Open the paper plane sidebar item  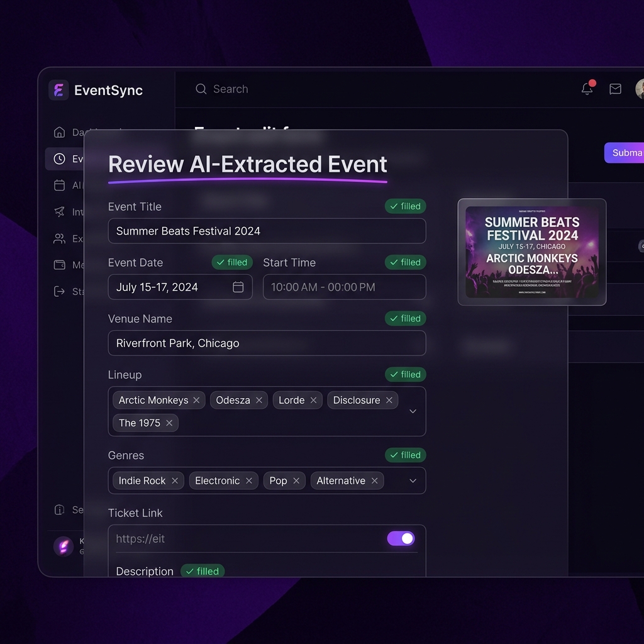[60, 212]
